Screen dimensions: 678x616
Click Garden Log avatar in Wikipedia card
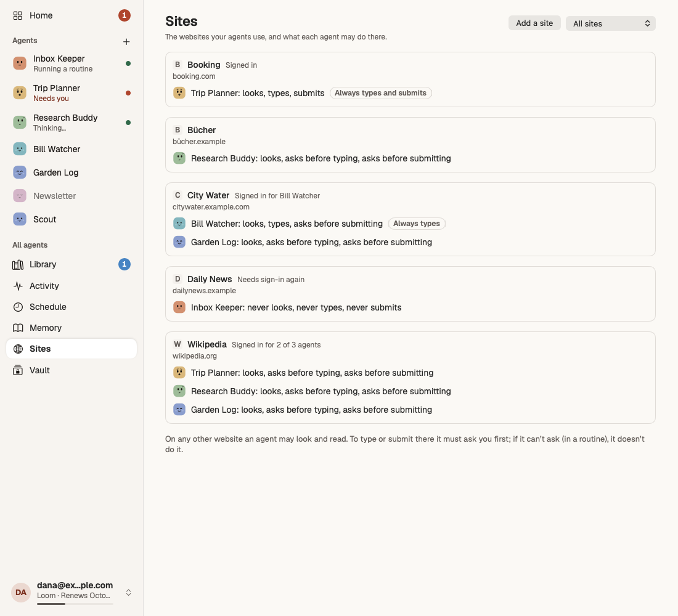point(179,410)
